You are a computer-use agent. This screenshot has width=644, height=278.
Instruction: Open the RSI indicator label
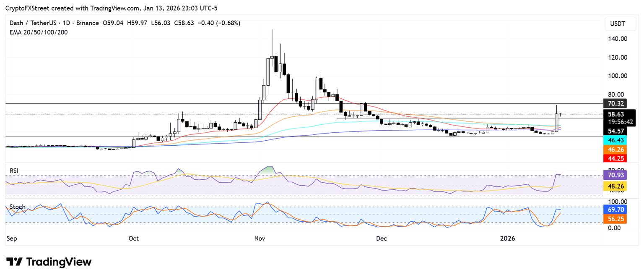(x=15, y=171)
